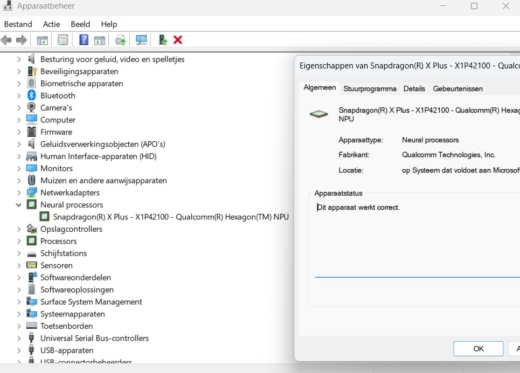Click the Back arrow toolbar icon

(x=6, y=40)
